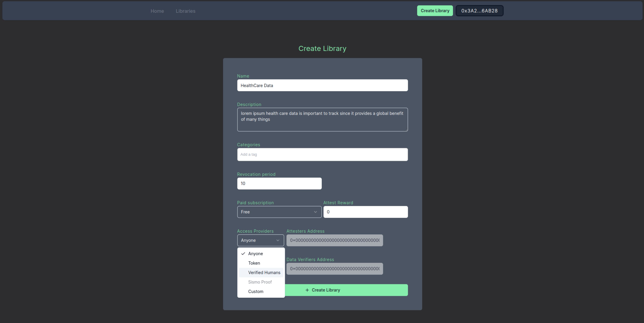
Task: Enable Sismo Proof access provider option
Action: tap(260, 282)
